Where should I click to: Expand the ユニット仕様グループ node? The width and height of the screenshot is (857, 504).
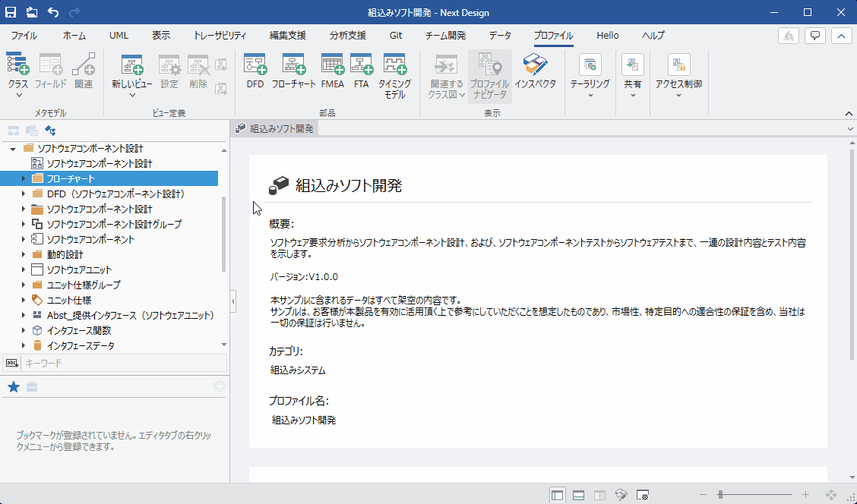pyautogui.click(x=23, y=285)
